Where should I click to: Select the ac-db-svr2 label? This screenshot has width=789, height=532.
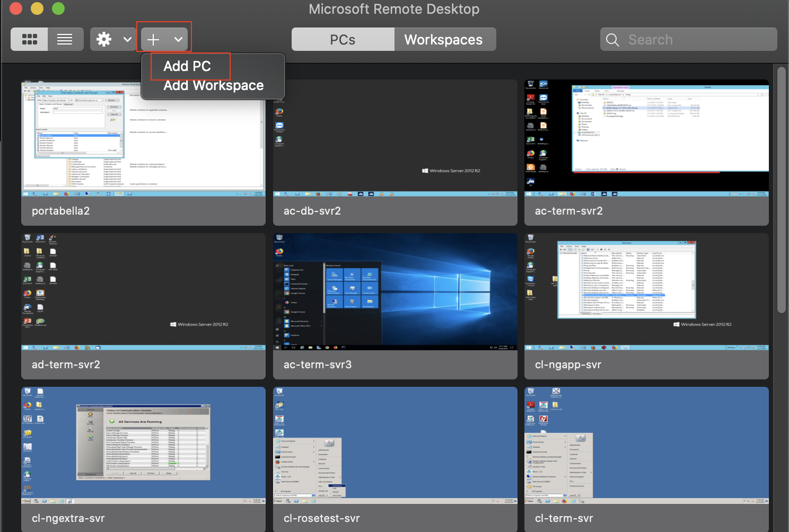[312, 211]
